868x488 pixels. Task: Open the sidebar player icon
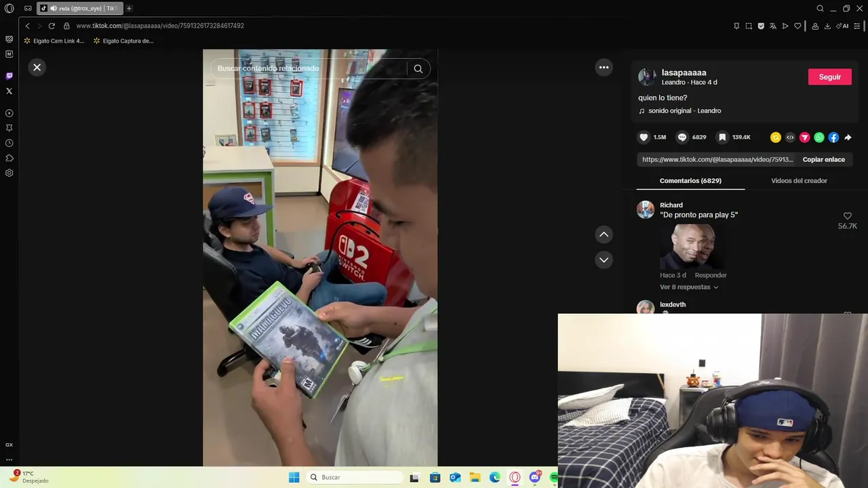(9, 113)
